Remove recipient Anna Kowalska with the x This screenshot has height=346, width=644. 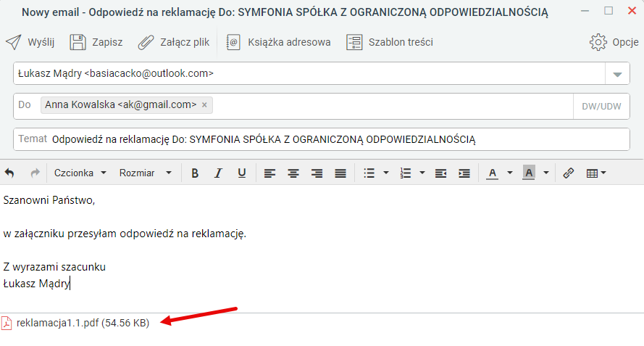click(204, 105)
